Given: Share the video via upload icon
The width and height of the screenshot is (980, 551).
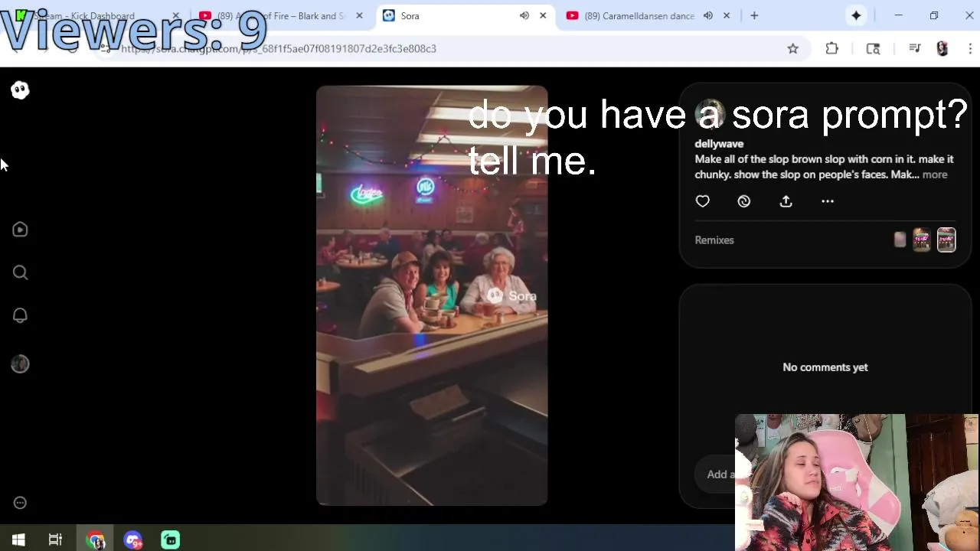Looking at the screenshot, I should pos(786,201).
